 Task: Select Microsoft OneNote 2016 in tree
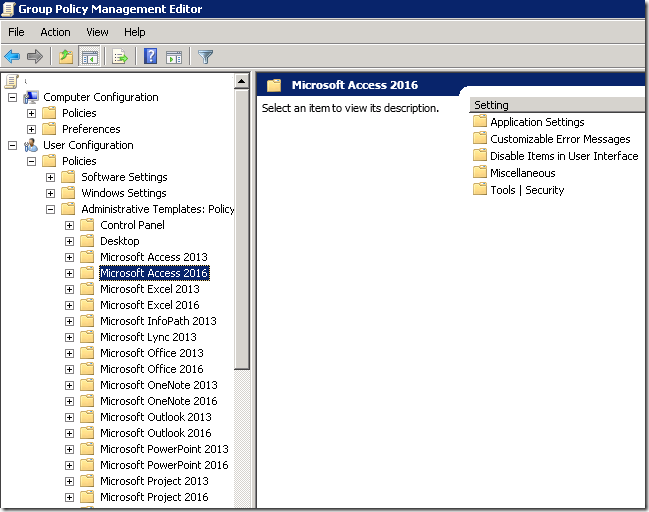[159, 401]
